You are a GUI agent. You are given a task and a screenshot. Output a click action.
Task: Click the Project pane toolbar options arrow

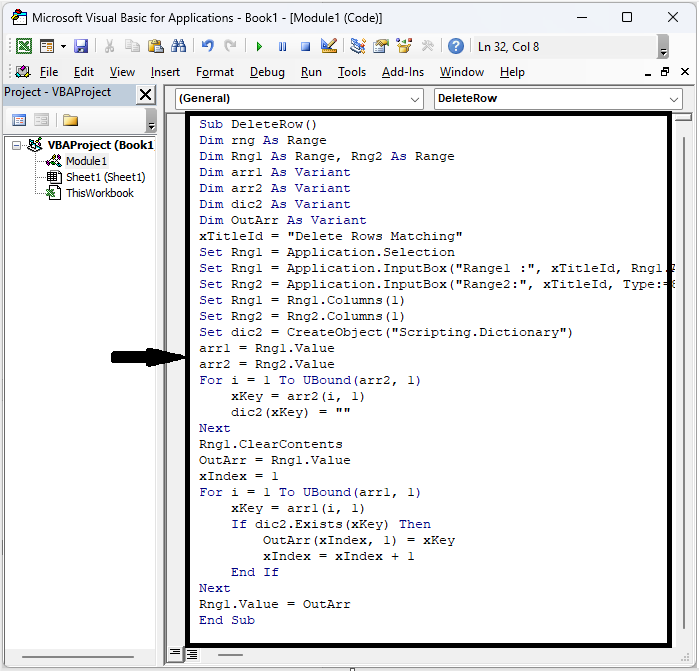point(151,120)
